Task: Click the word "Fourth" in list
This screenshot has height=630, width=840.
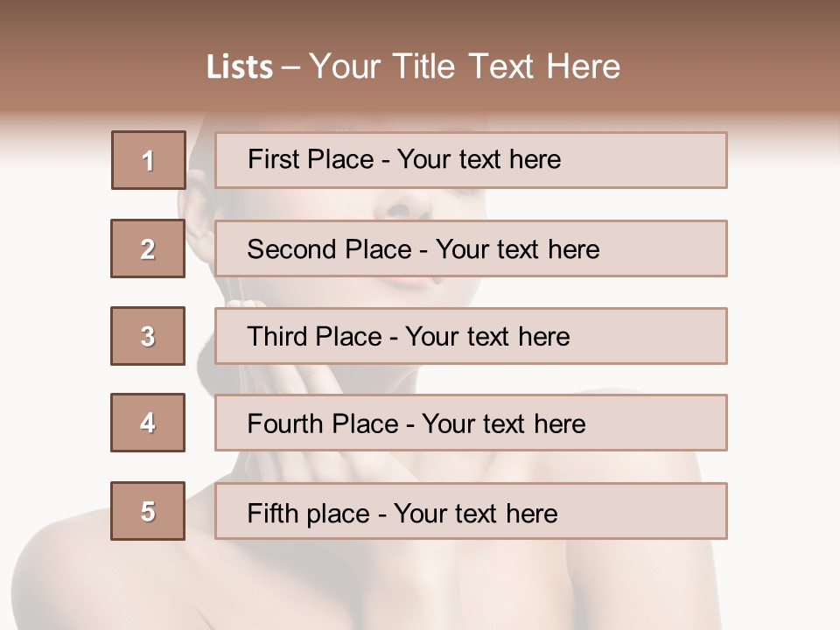Action: (x=286, y=424)
